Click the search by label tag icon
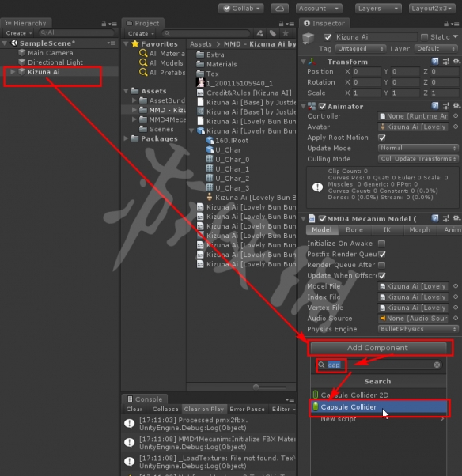The image size is (462, 476). click(273, 33)
